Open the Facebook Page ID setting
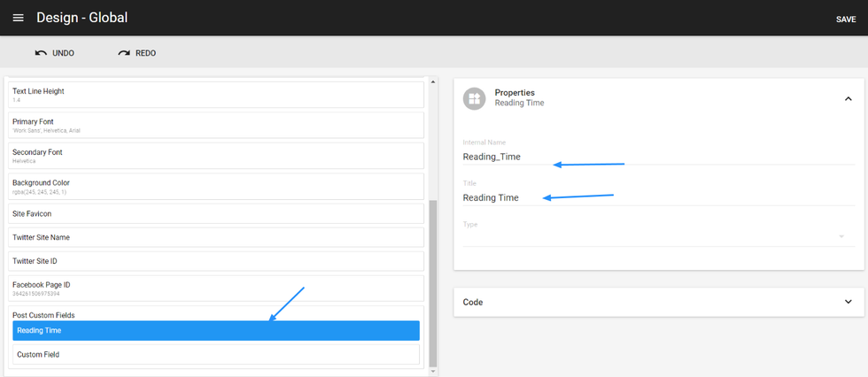This screenshot has width=868, height=377. [215, 288]
